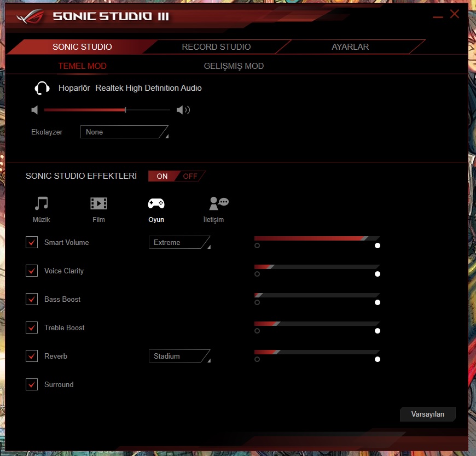Image resolution: width=476 pixels, height=456 pixels.
Task: Set Reverb to maximum via right dot
Action: pyautogui.click(x=378, y=359)
